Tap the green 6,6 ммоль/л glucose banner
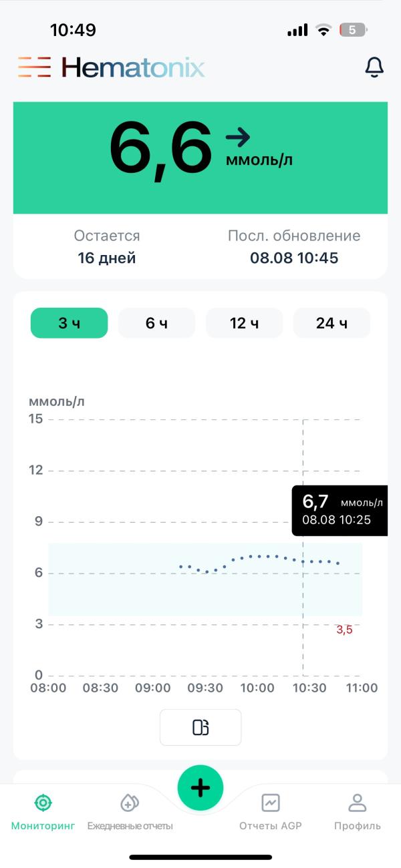This screenshot has height=868, width=401. tap(200, 158)
